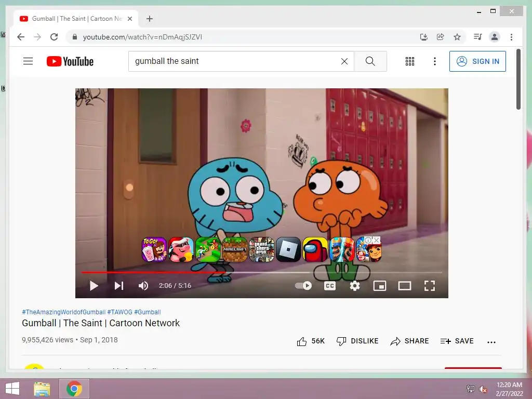Image resolution: width=532 pixels, height=399 pixels.
Task: Click the Roblox app icon in ad
Action: [288, 249]
